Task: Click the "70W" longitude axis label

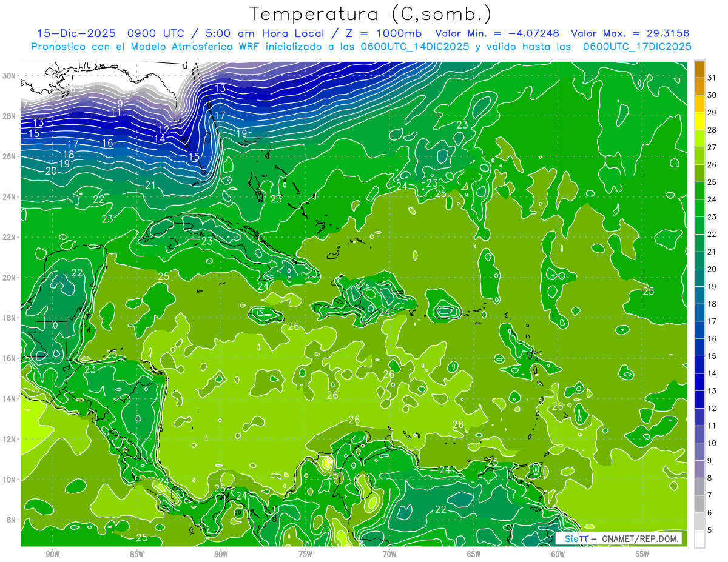Action: tap(389, 555)
